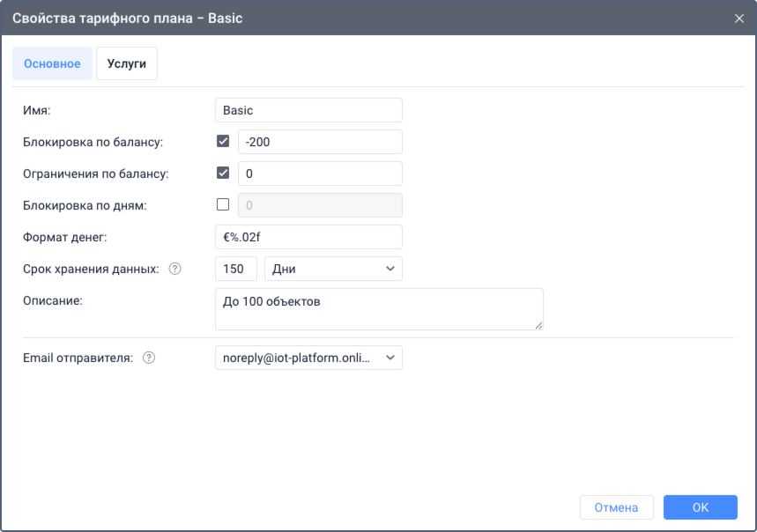Toggle Блокировка по балансу checkbox
Screen dimensions: 757x532
223,142
